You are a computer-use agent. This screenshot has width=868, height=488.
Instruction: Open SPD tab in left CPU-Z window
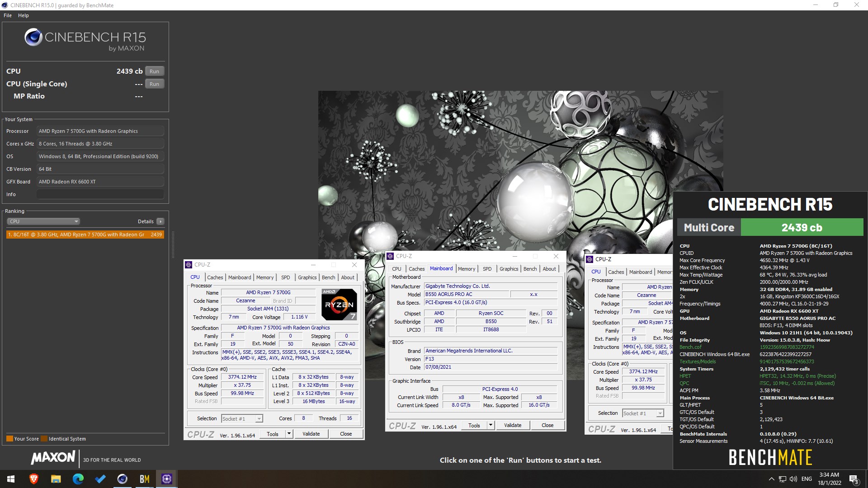click(286, 277)
